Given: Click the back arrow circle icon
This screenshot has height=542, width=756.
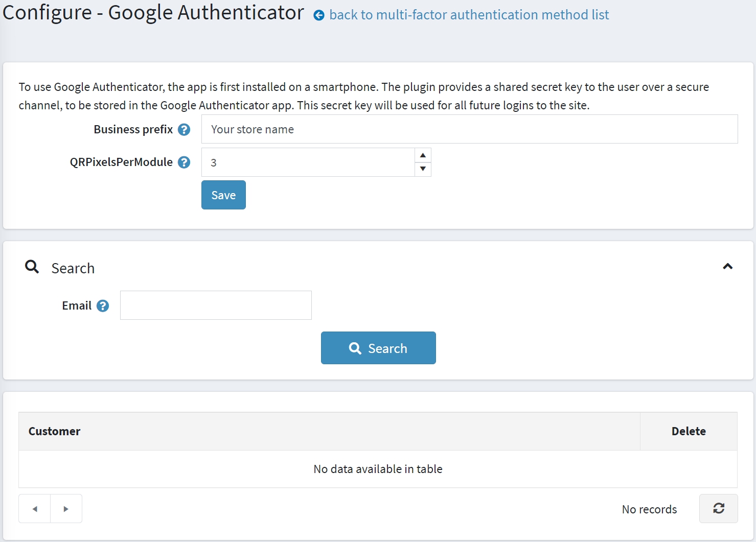Looking at the screenshot, I should pos(319,15).
